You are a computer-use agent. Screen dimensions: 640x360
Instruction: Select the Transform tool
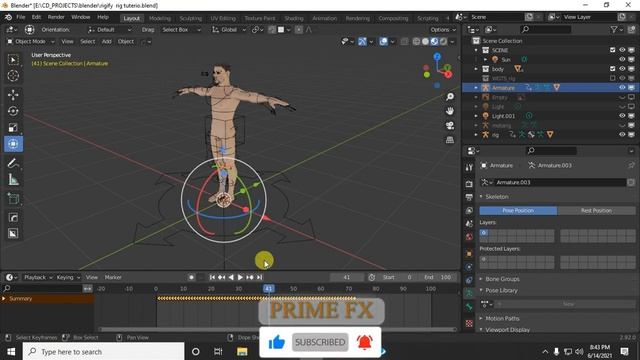tap(13, 144)
